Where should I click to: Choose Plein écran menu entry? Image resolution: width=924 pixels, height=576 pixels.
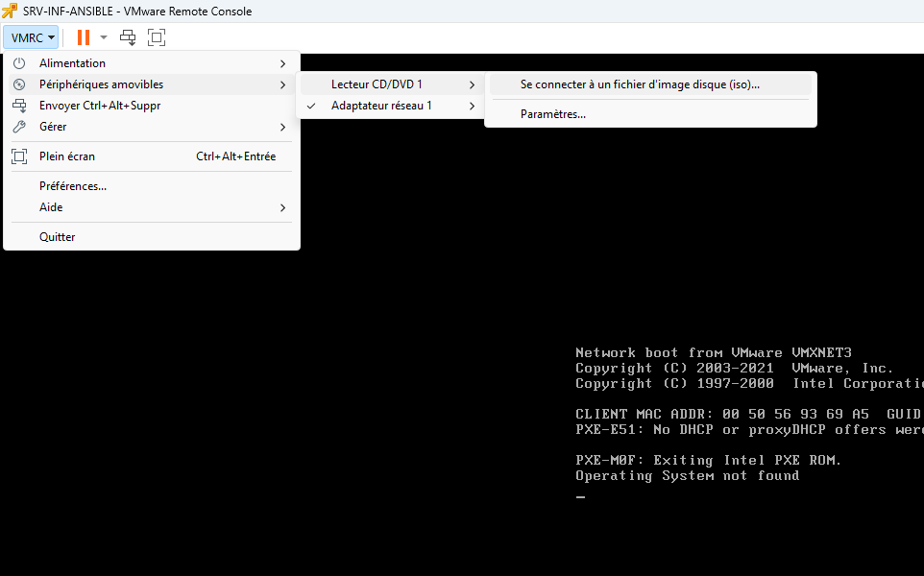pyautogui.click(x=67, y=156)
